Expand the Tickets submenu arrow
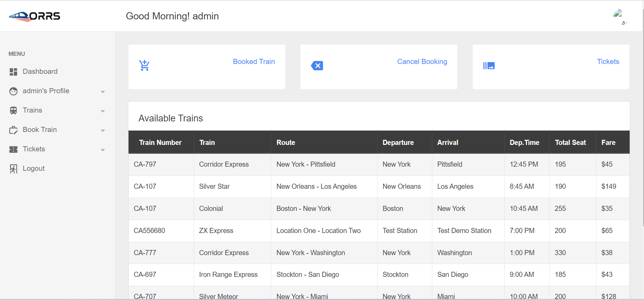The height and width of the screenshot is (300, 644). 103,150
